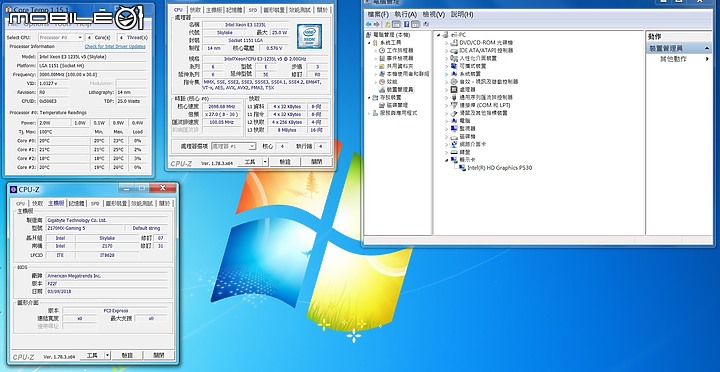Click the 事件檢視器 icon in left tree
Screen dimensions: 720x372
point(382,58)
